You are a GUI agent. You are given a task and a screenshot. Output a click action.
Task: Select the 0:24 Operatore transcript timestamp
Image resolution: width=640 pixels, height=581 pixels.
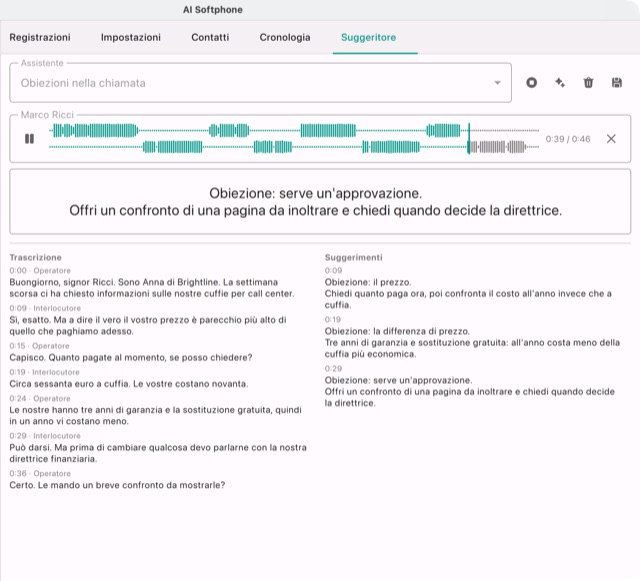[40, 398]
